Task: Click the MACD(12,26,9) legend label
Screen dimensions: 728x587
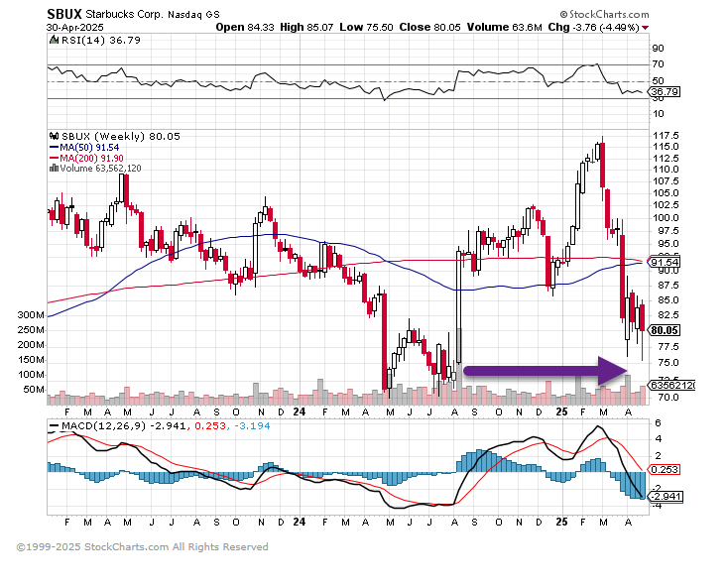Action: click(104, 426)
